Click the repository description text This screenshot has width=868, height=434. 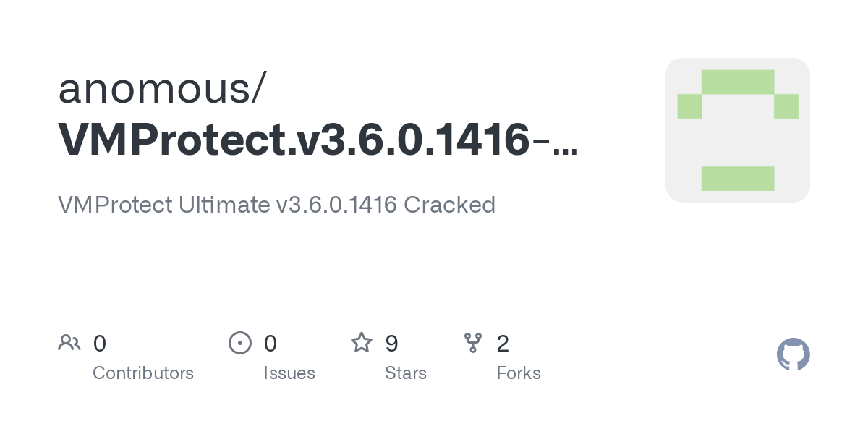(276, 205)
